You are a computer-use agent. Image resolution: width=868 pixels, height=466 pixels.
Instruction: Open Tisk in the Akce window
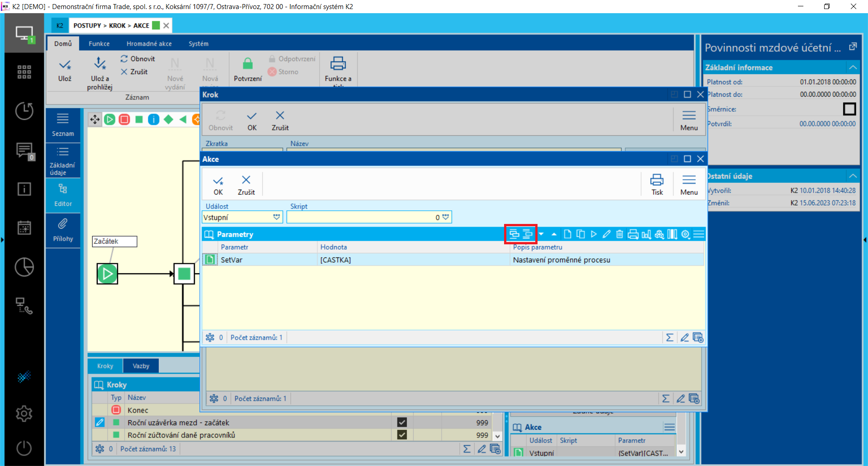pyautogui.click(x=657, y=185)
